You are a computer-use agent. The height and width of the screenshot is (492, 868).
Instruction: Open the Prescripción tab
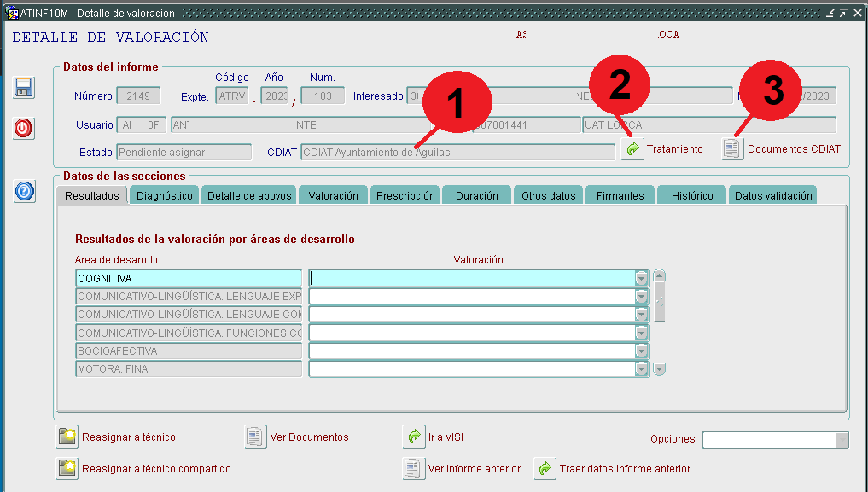click(405, 195)
